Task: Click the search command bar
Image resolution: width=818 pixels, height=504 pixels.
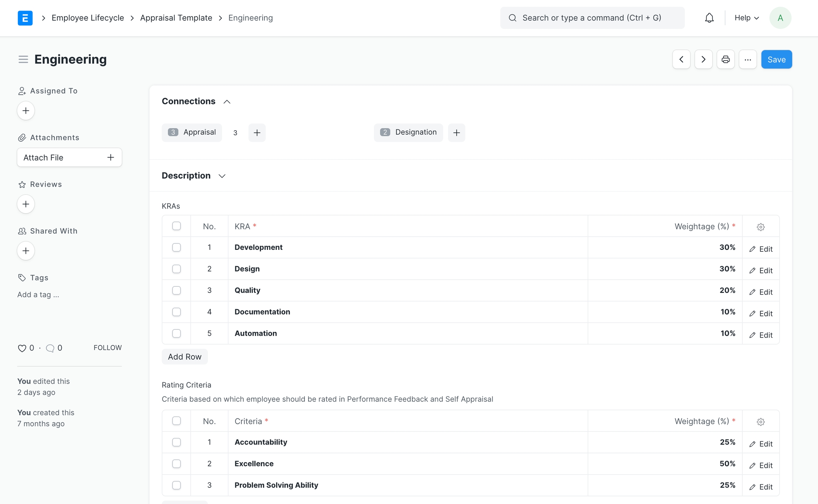Action: 592,18
